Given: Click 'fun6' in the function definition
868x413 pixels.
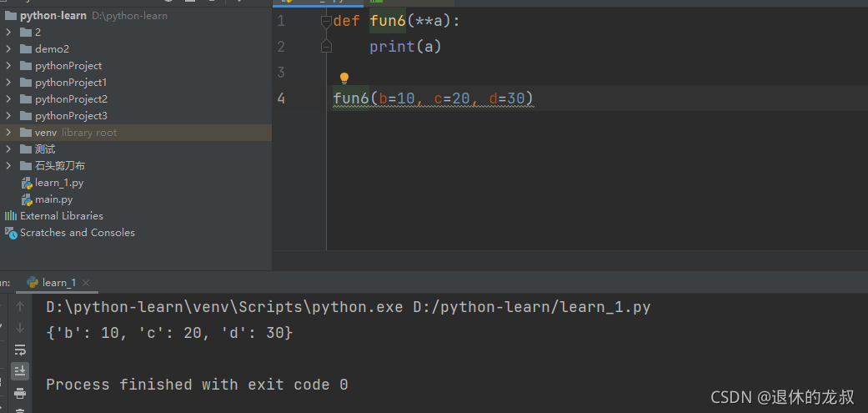Looking at the screenshot, I should tap(388, 22).
